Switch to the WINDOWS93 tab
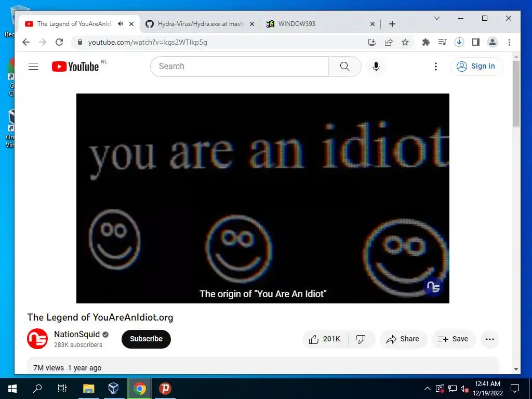Screen dimensions: 532x399 tap(316, 24)
